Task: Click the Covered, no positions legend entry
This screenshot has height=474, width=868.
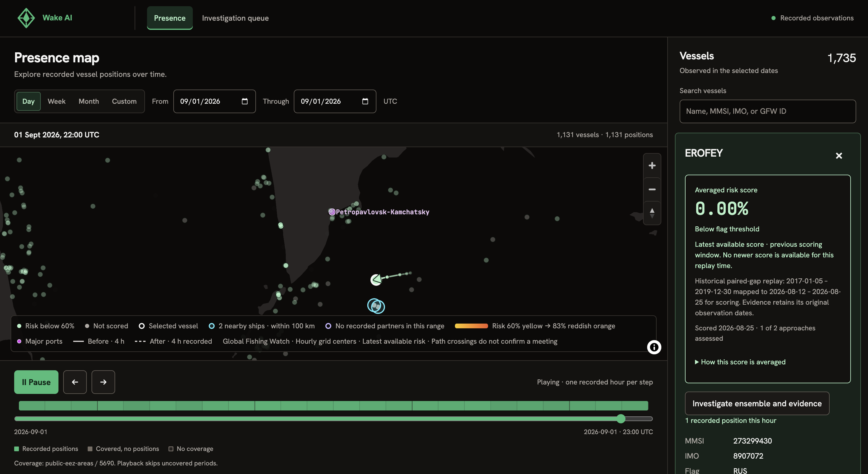Action: (x=123, y=449)
